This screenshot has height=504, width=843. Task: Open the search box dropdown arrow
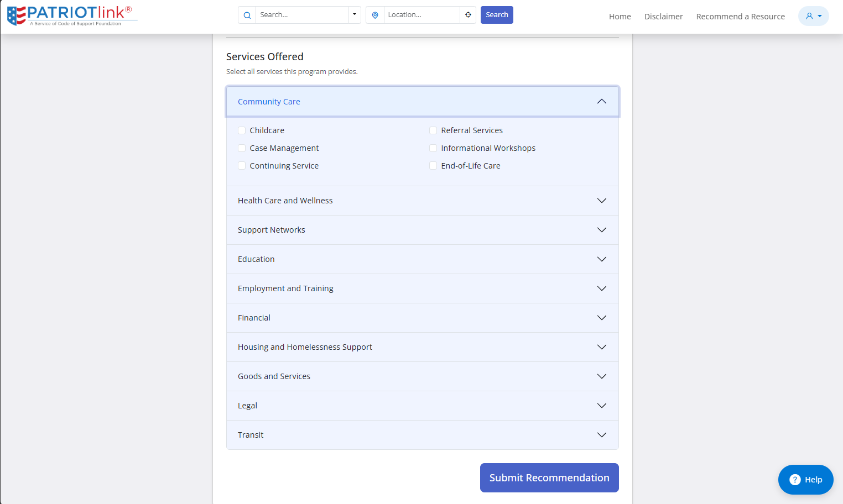[355, 15]
